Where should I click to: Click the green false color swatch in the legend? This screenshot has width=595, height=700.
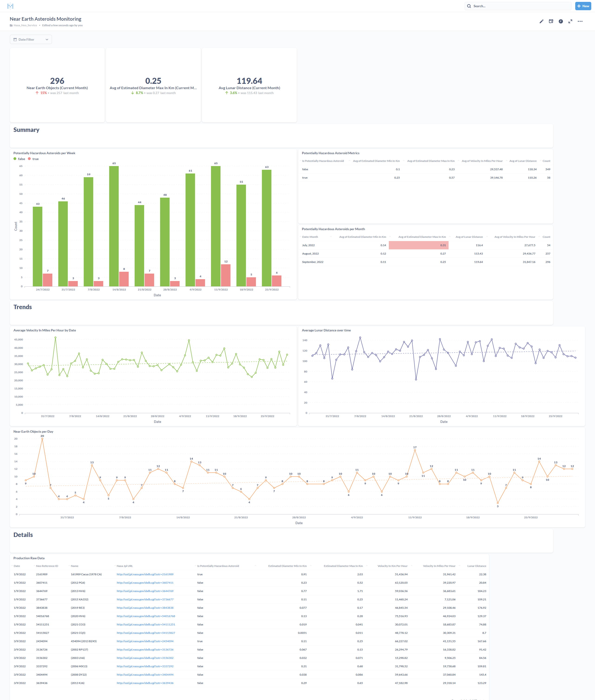click(15, 159)
